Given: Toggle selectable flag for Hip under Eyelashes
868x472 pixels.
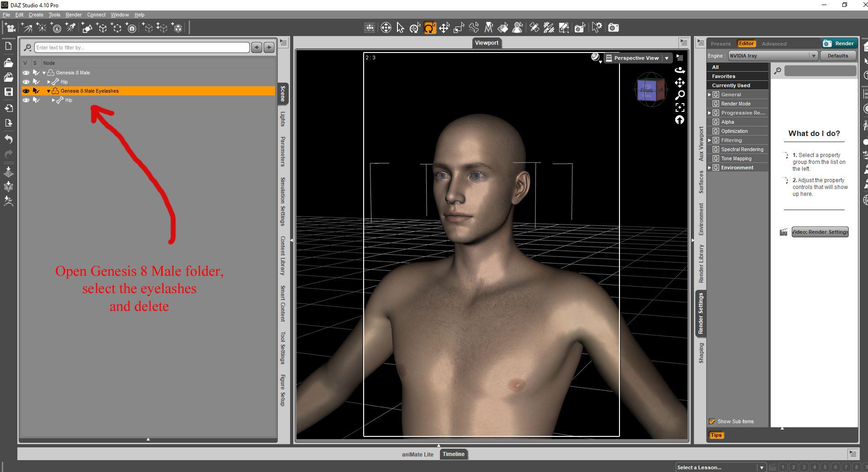Looking at the screenshot, I should point(36,100).
